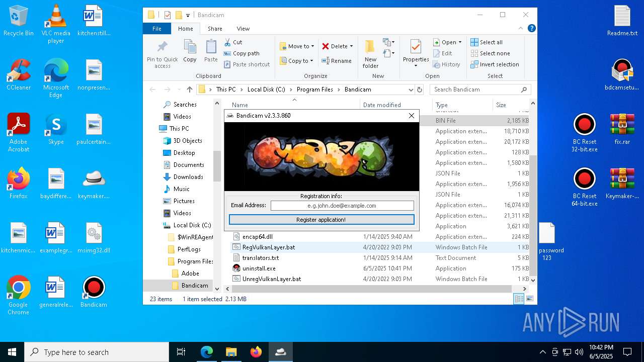Switch to large icons view in status bar
The height and width of the screenshot is (362, 644).
[529, 299]
